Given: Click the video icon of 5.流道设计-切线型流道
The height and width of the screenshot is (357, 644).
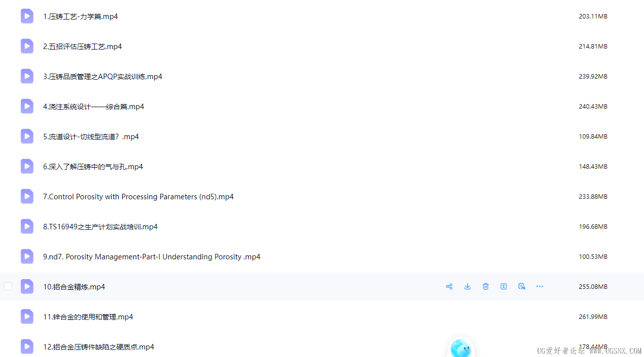Looking at the screenshot, I should (x=27, y=136).
